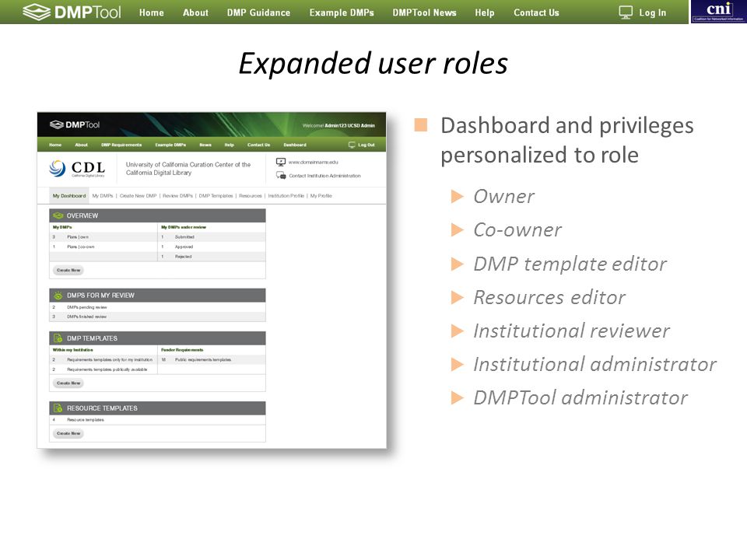Click the 'Resources editor' bullet text
This screenshot has height=560, width=747.
point(549,297)
